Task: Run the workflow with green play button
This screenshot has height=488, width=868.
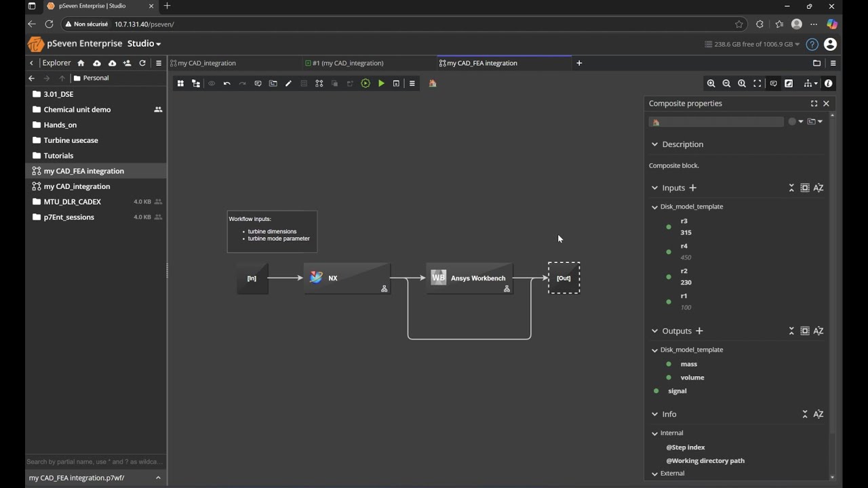Action: point(381,83)
